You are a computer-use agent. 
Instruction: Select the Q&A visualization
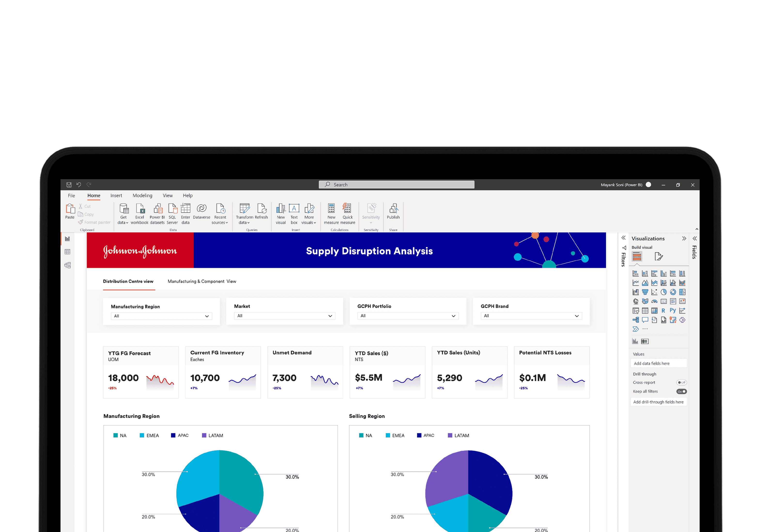coord(645,320)
